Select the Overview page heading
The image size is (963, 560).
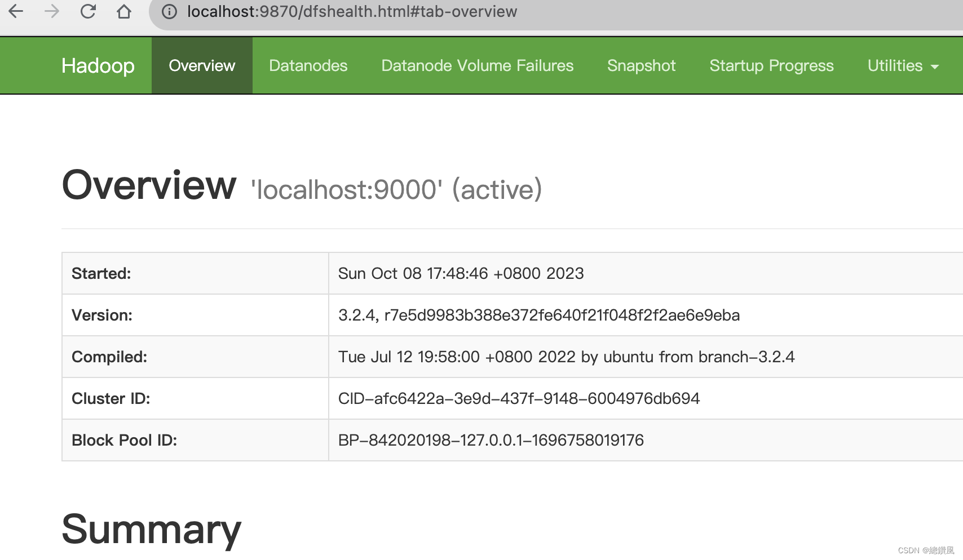[x=149, y=185]
